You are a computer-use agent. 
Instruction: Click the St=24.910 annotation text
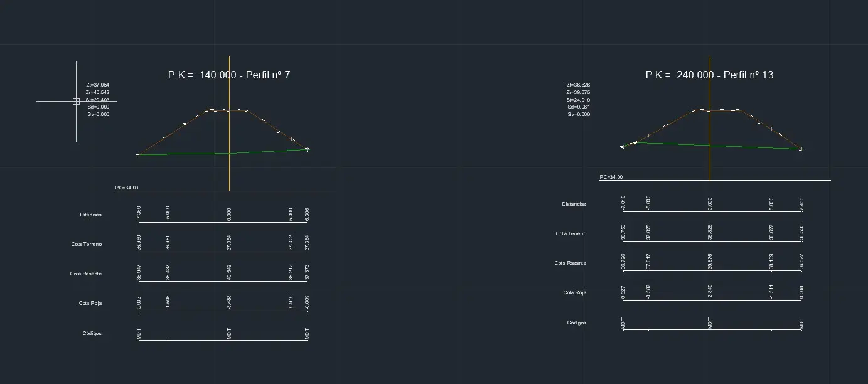click(x=578, y=100)
